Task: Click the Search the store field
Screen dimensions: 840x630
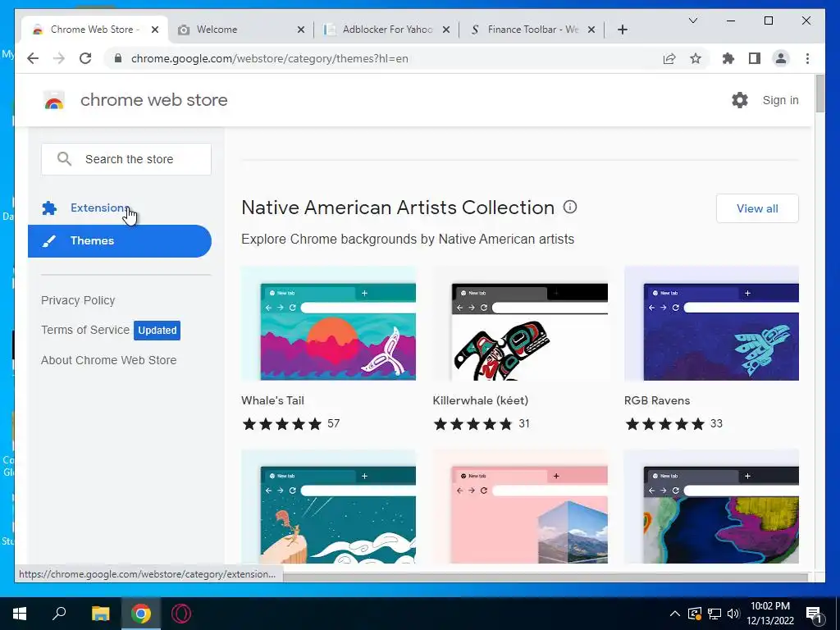Action: pyautogui.click(x=126, y=159)
